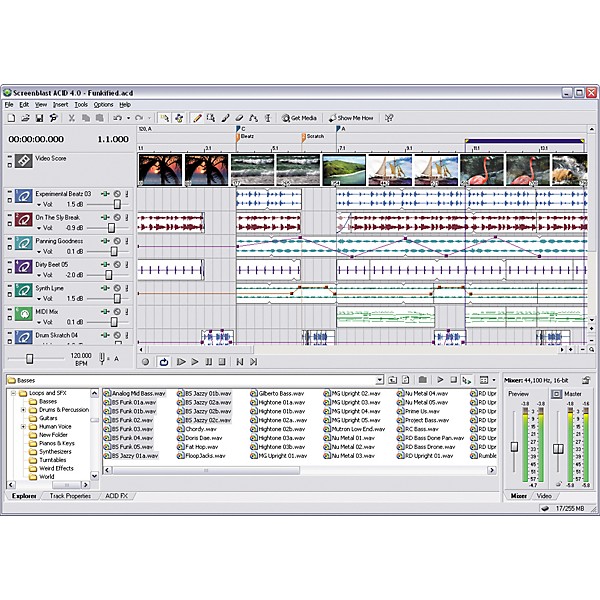600x600 pixels.
Task: Expand the Human Voice folder
Action: tap(23, 427)
